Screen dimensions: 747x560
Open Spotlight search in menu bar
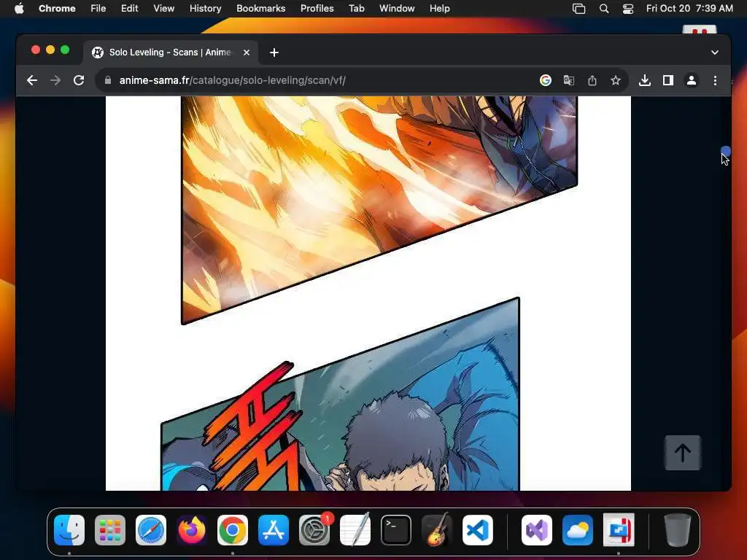(603, 9)
